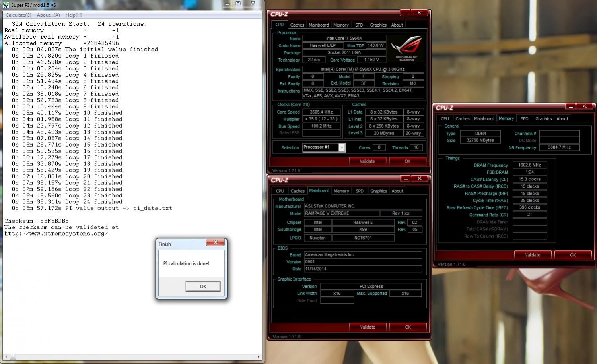Close the top CPU-Z CPU window
597x364 pixels.
419,13
